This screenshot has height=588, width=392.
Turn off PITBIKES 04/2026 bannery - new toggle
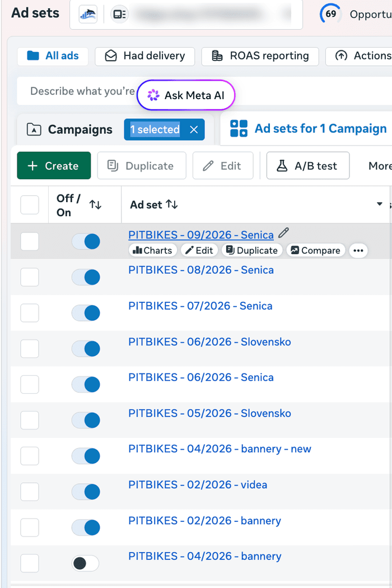pyautogui.click(x=86, y=456)
